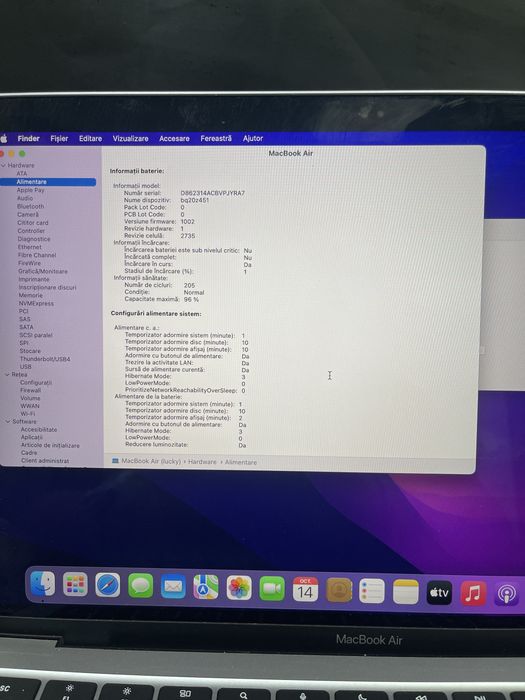Select Aplicații under Software
Image resolution: width=525 pixels, height=700 pixels.
(x=32, y=437)
